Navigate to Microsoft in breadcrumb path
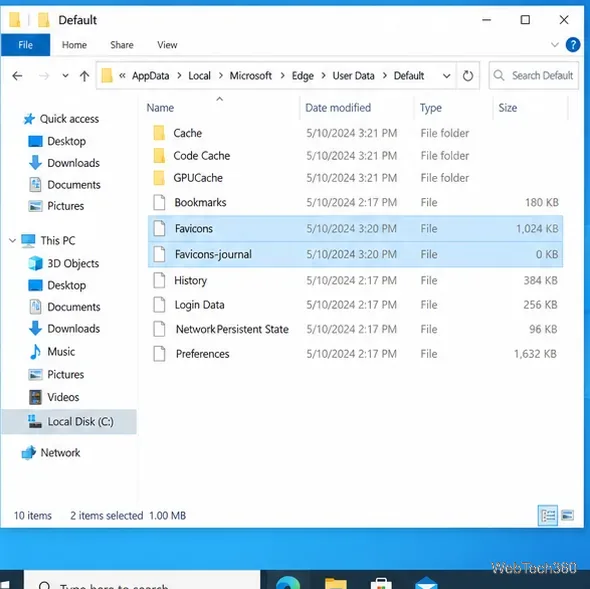The image size is (590, 589). [251, 76]
